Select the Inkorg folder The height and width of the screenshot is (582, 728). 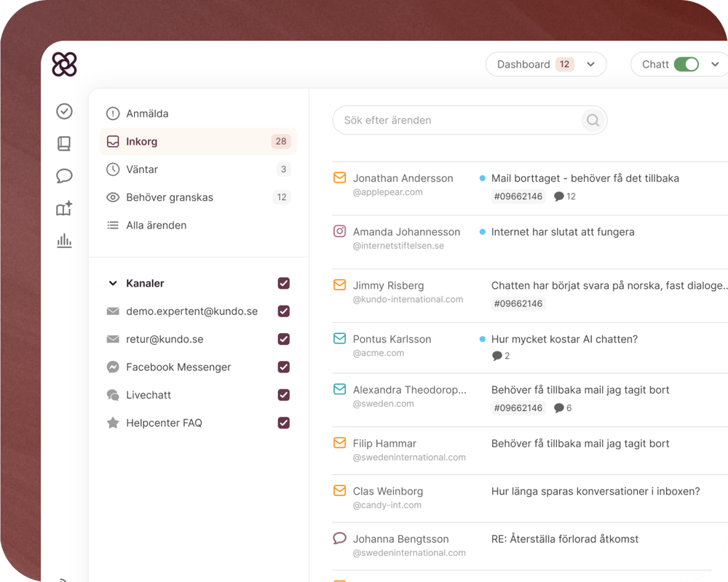pos(198,142)
